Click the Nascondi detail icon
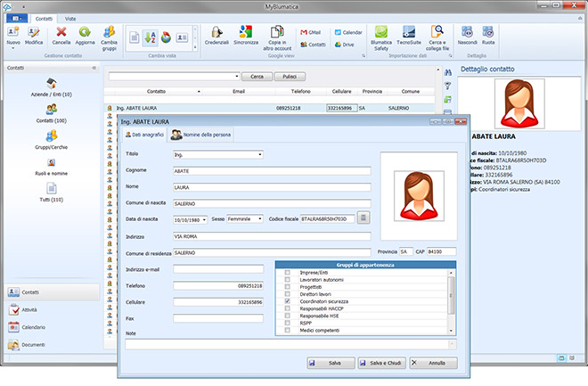Screen dimensions: 588x386 pos(467,32)
